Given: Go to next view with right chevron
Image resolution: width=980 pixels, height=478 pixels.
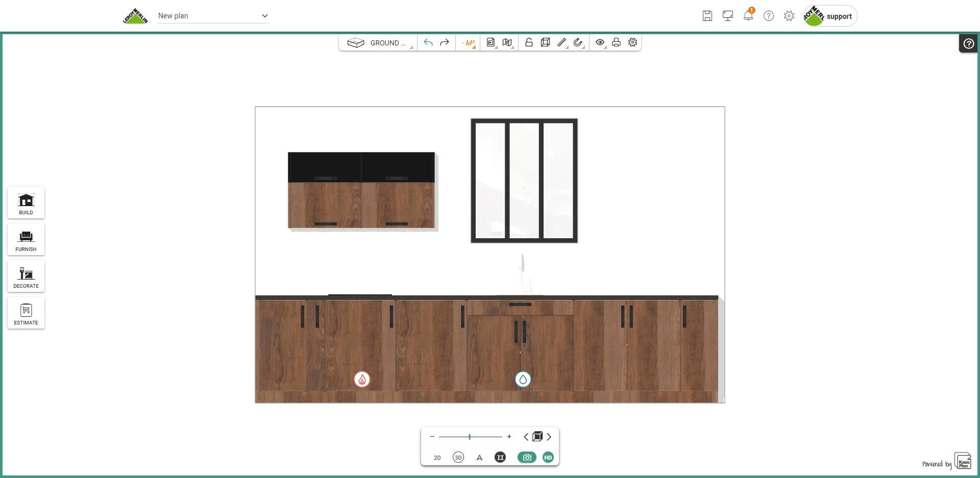Looking at the screenshot, I should [549, 437].
